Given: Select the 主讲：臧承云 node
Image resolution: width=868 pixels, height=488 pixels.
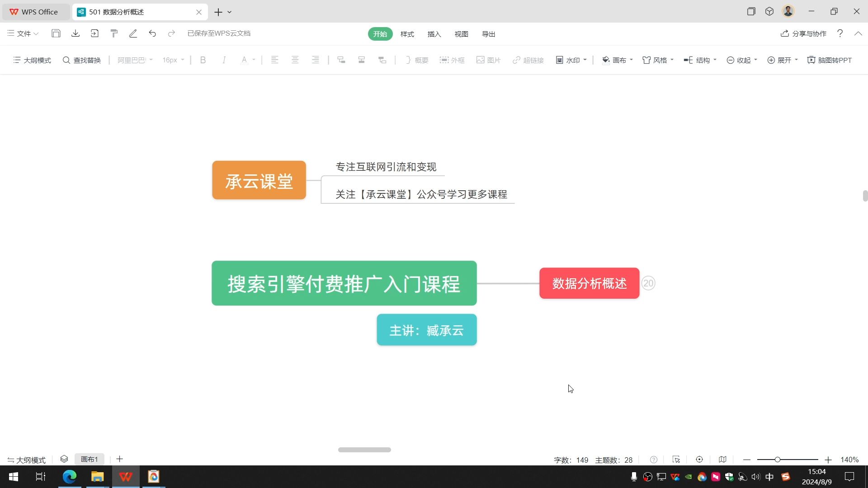Looking at the screenshot, I should (427, 330).
